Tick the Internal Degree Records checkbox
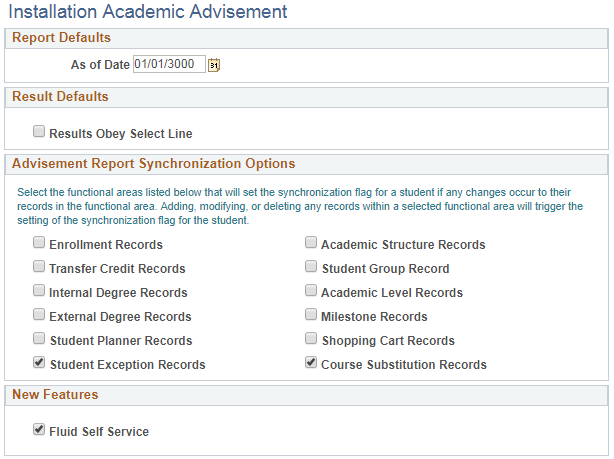 (39, 291)
